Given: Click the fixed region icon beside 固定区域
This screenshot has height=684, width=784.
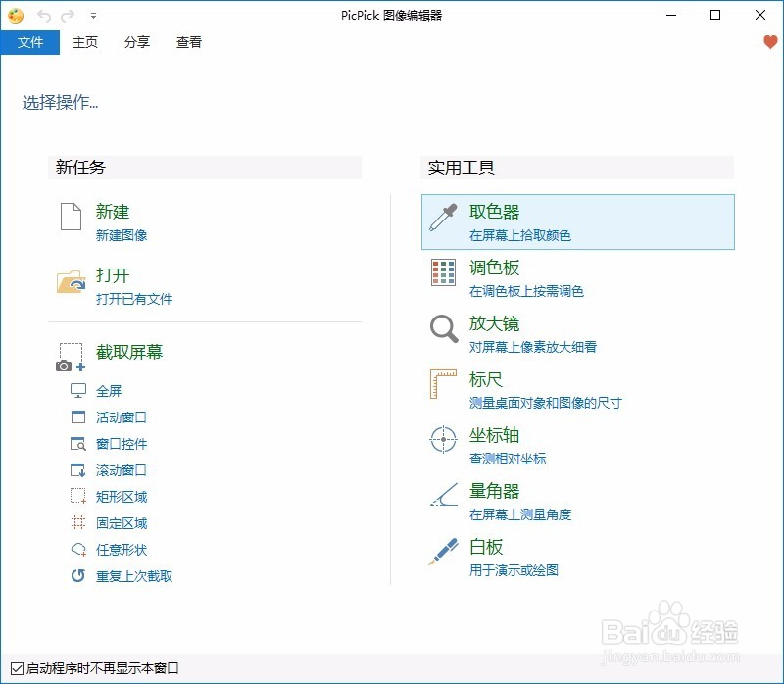Looking at the screenshot, I should click(x=78, y=523).
